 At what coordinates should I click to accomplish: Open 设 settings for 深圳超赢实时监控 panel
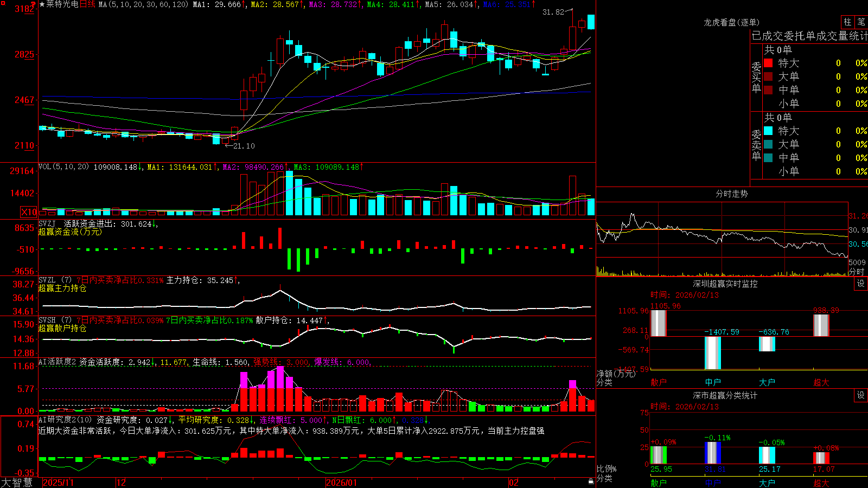pos(861,284)
